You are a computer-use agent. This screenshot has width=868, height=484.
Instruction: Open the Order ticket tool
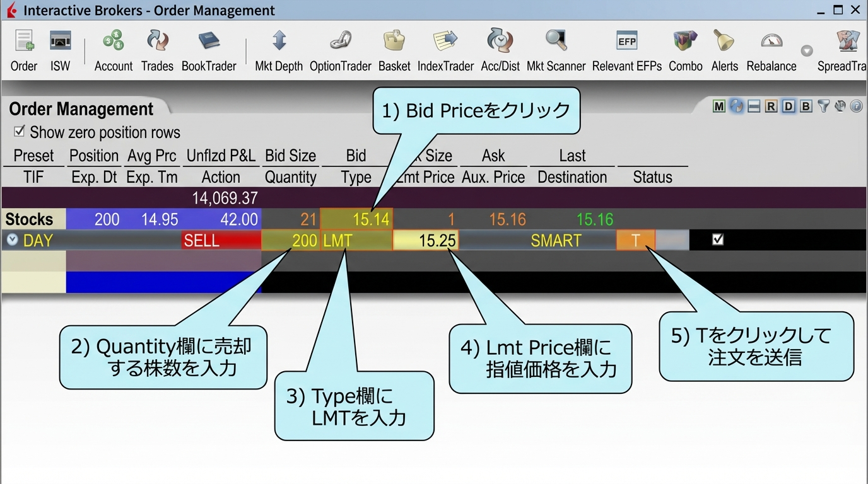click(x=24, y=51)
